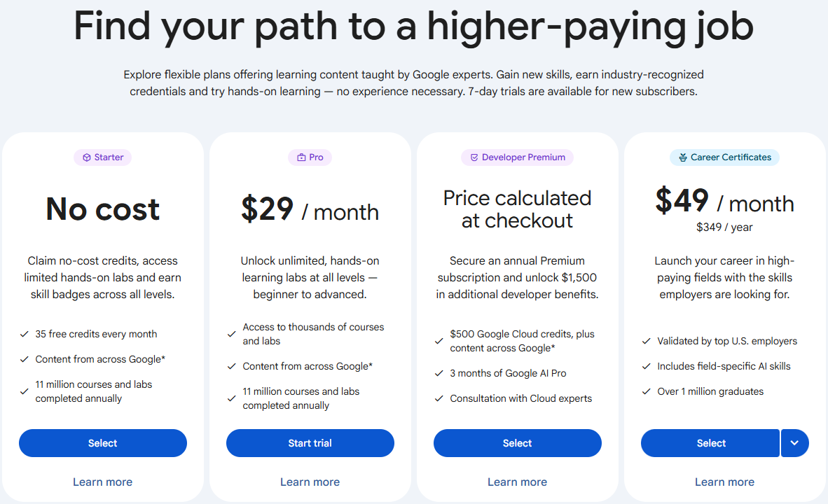828x504 pixels.
Task: Open Learn more under Career Certificates
Action: click(x=725, y=482)
